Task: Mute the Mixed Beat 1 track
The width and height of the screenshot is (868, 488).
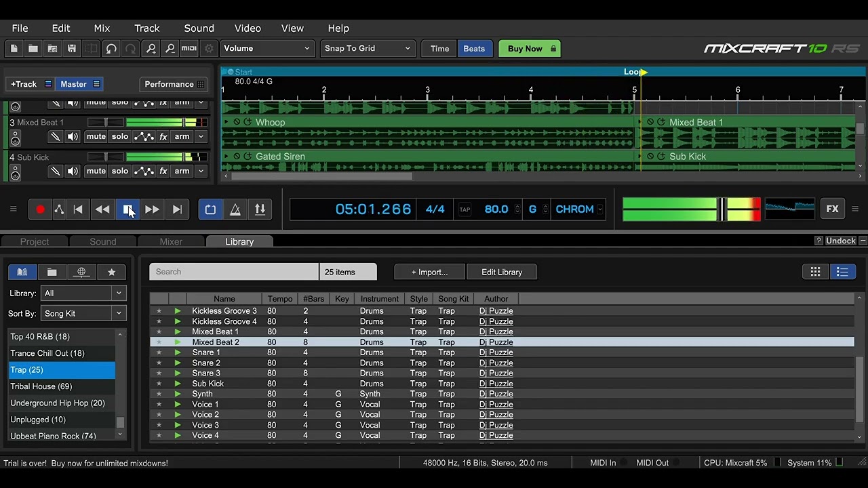Action: pos(96,137)
